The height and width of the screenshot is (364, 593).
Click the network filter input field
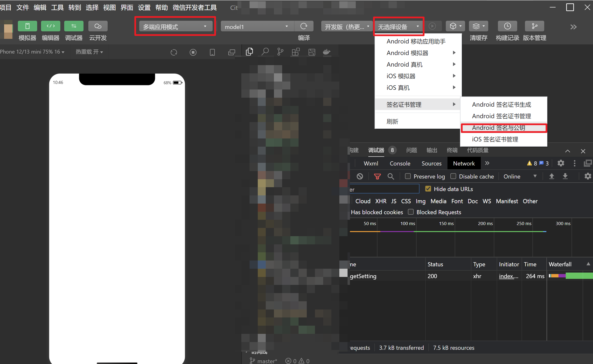point(384,189)
